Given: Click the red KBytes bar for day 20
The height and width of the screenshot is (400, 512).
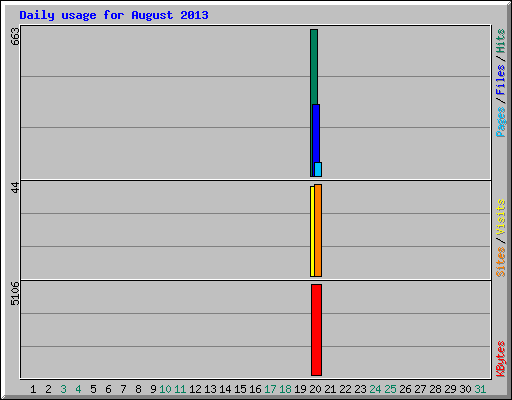Looking at the screenshot, I should (316, 330).
